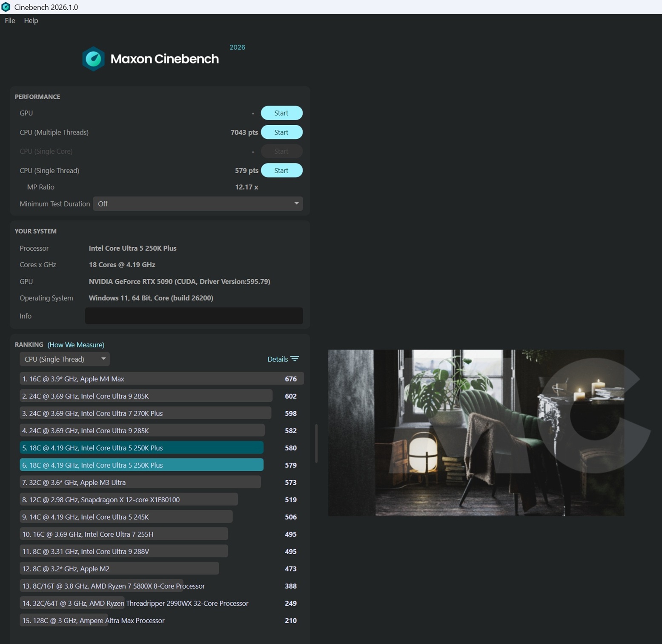Screen dimensions: 662x644
Task: Start the CPU Multiple Threads test
Action: 281,132
